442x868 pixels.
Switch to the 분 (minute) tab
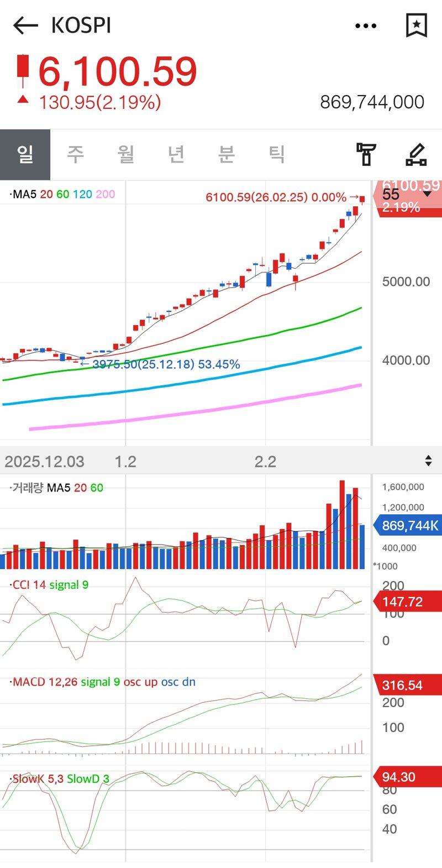[x=227, y=154]
